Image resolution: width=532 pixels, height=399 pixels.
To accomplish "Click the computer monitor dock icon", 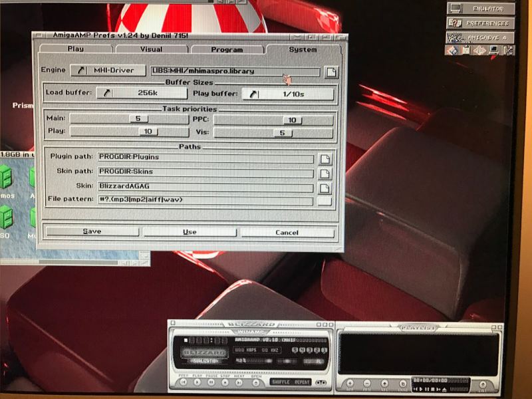I will coord(494,51).
